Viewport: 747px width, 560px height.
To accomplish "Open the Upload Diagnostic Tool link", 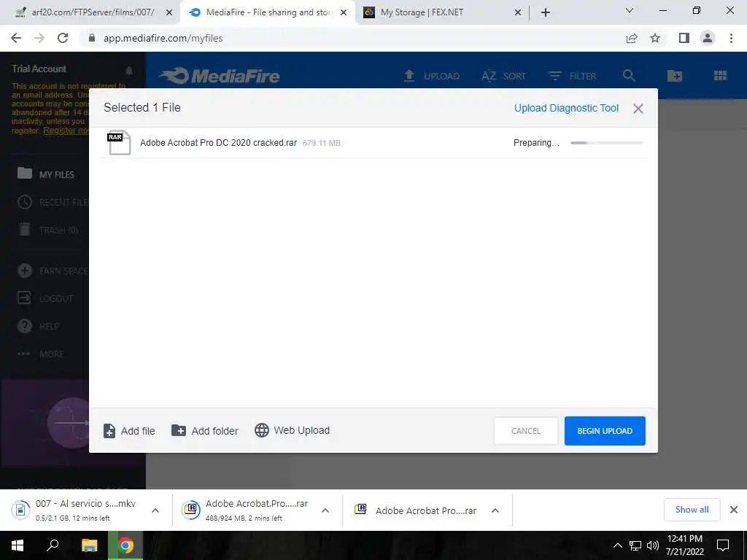I will [x=566, y=108].
